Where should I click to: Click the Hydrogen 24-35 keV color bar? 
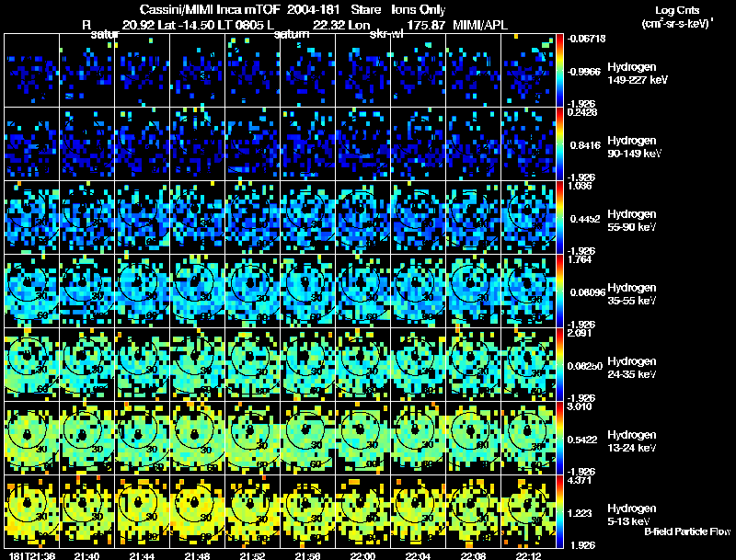pyautogui.click(x=559, y=364)
